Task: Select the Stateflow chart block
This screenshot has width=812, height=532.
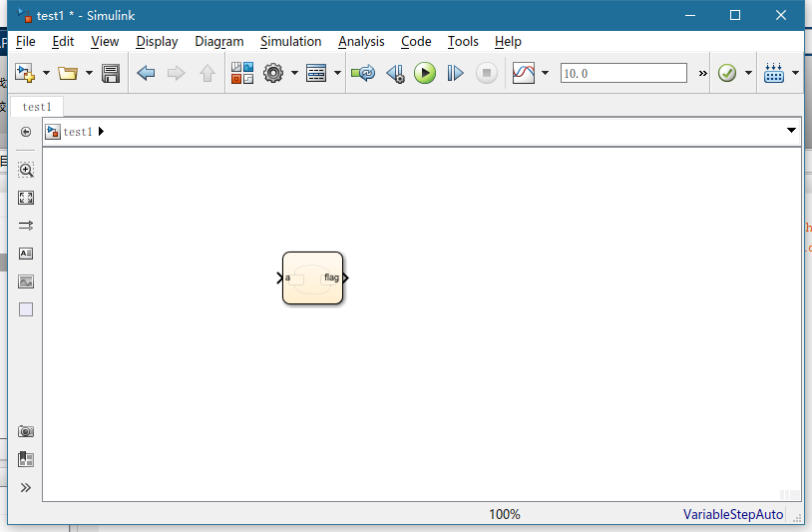Action: [x=312, y=277]
